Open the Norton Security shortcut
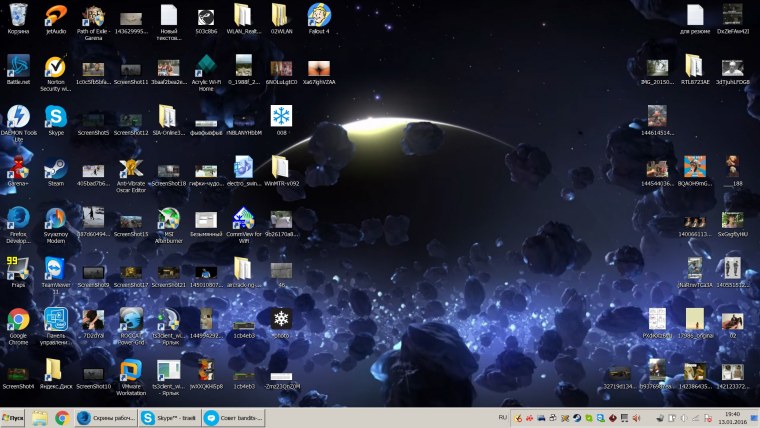Image resolution: width=760 pixels, height=428 pixels. point(56,73)
